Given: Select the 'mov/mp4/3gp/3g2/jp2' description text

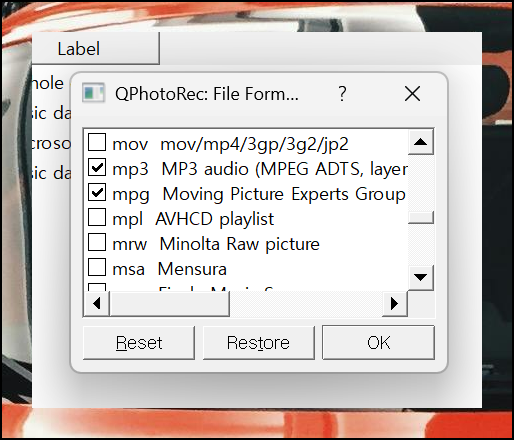Looking at the screenshot, I should 254,144.
